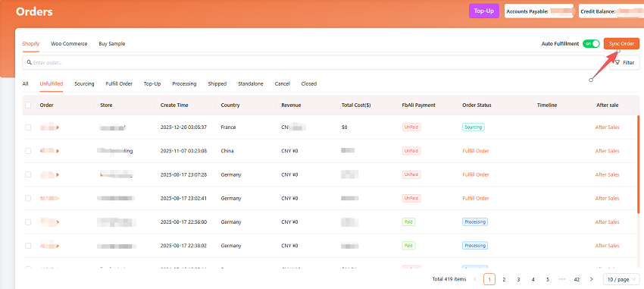Expand the 23:07:28 order arrow icon

pyautogui.click(x=58, y=174)
